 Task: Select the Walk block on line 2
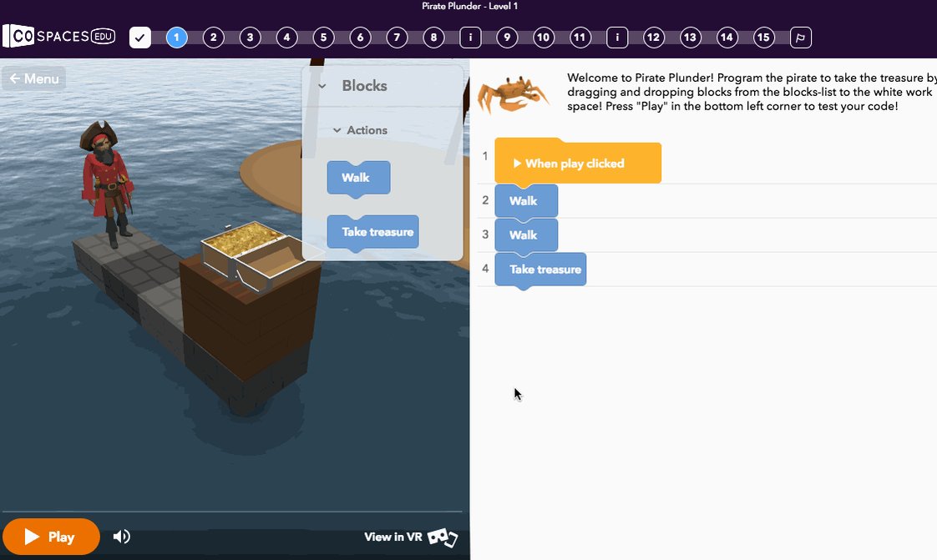pyautogui.click(x=526, y=201)
